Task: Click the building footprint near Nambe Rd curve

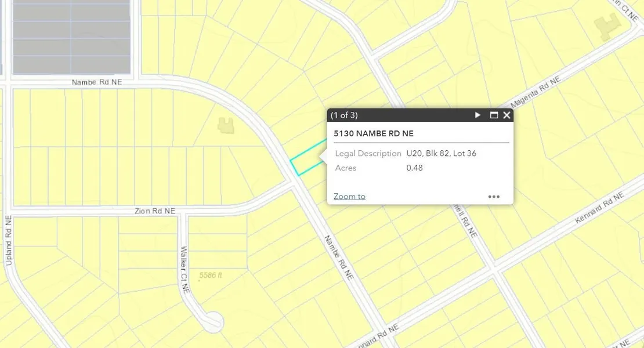Action: 225,124
